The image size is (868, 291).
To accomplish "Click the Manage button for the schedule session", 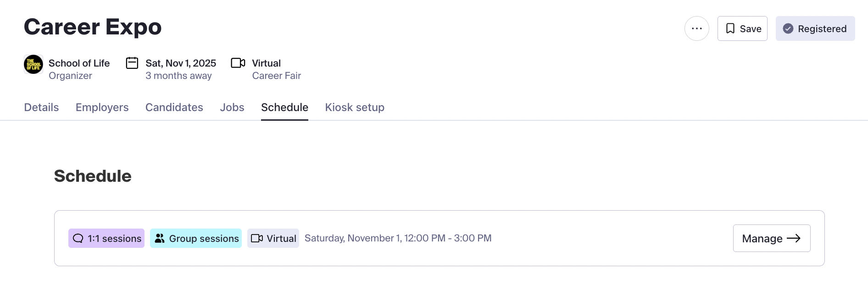I will point(771,238).
